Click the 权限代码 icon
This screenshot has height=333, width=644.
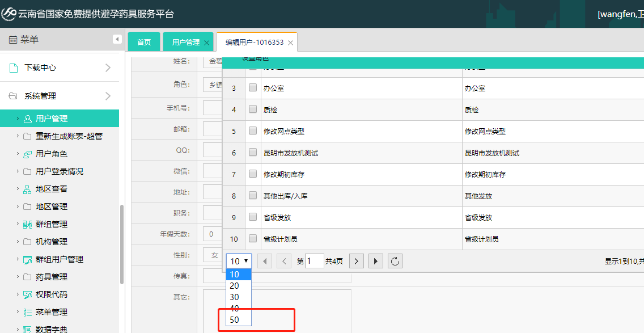coord(28,295)
